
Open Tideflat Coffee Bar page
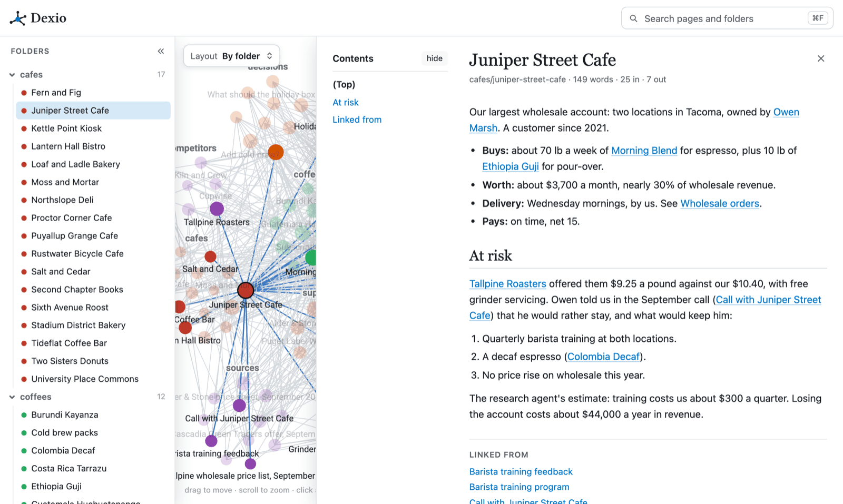(x=93, y=343)
